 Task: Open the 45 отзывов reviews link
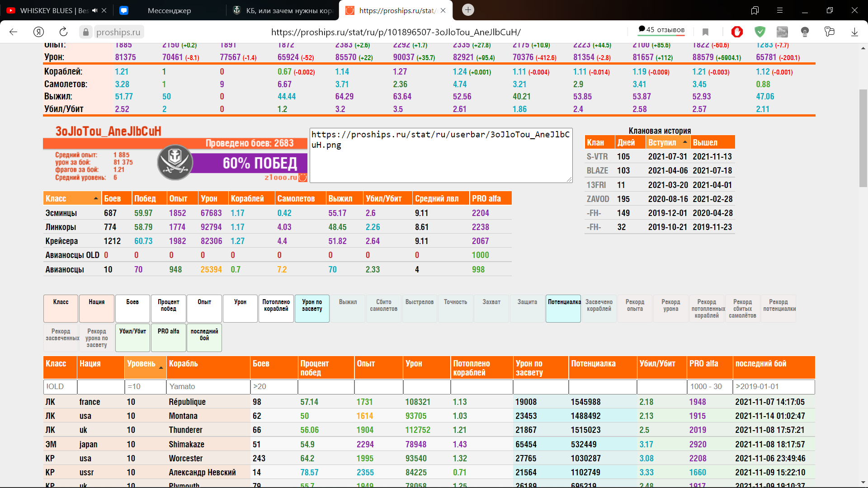[x=661, y=30]
